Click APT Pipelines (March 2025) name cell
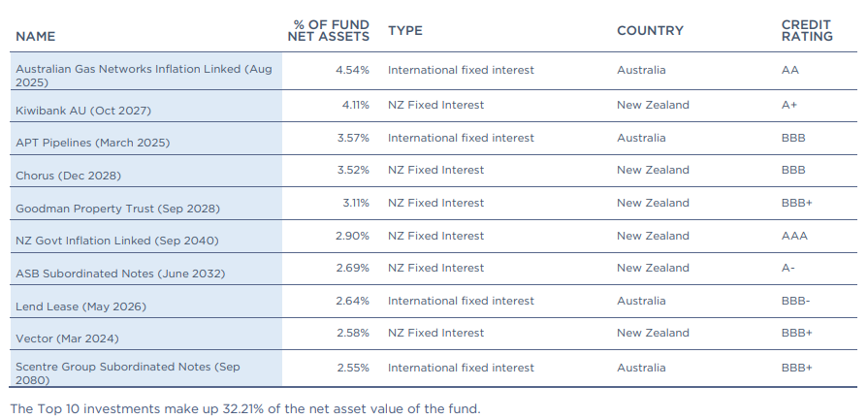 click(92, 143)
